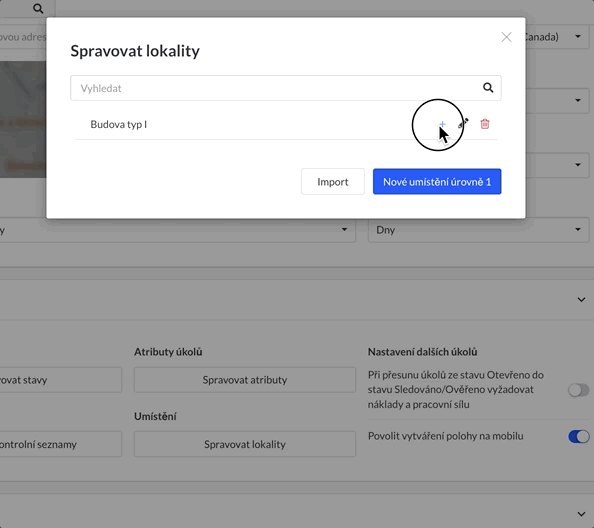Click the search magnifier in Vyhledat field
The height and width of the screenshot is (528, 594).
(488, 88)
